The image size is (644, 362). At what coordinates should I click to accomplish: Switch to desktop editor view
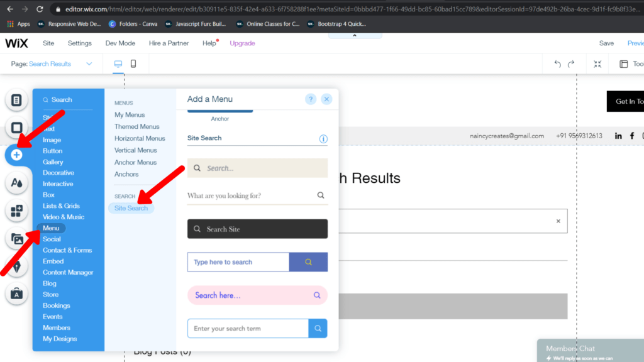click(117, 63)
